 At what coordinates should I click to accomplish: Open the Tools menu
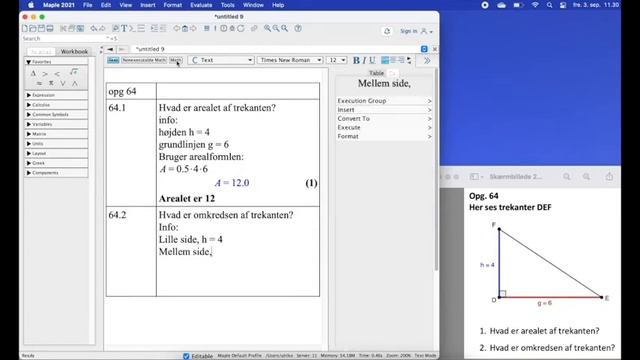(x=227, y=5)
